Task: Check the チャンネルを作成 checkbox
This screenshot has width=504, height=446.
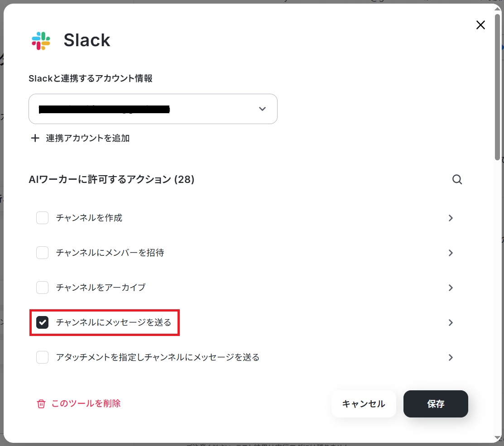Action: coord(43,218)
